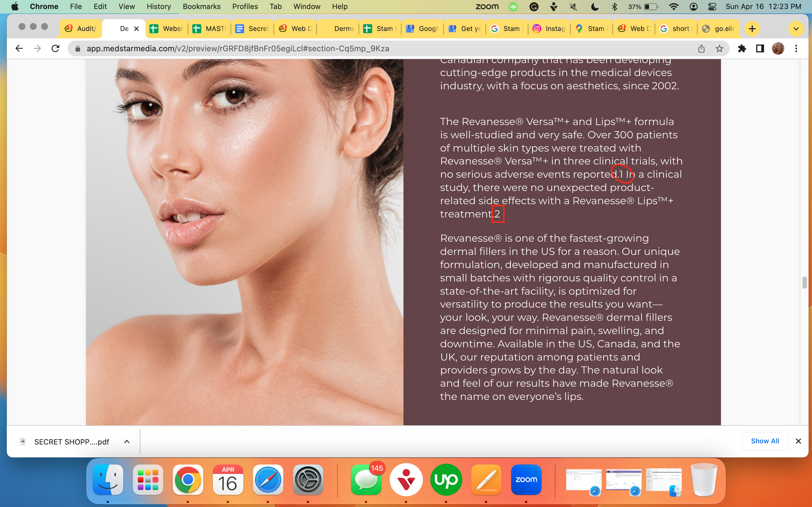Open the Upwork app in the Dock
The height and width of the screenshot is (507, 812).
[x=446, y=479]
